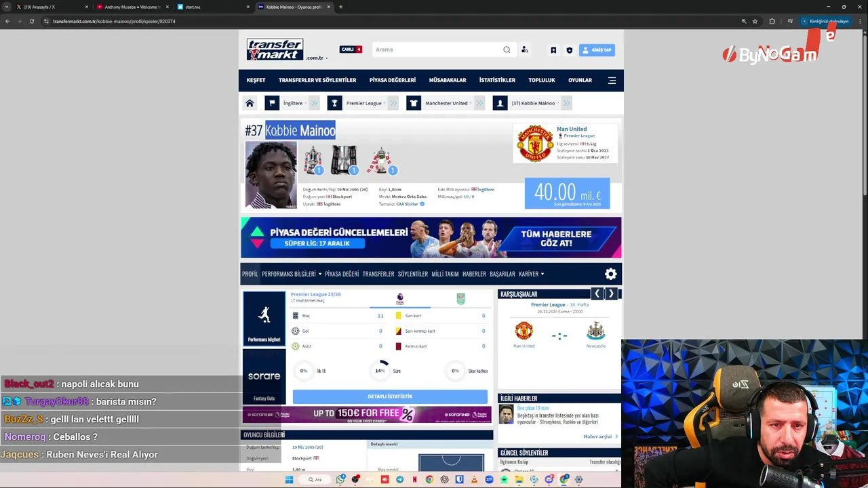Viewport: 868px width, 488px height.
Task: Select the TRANSFERLER tab
Action: pos(378,274)
